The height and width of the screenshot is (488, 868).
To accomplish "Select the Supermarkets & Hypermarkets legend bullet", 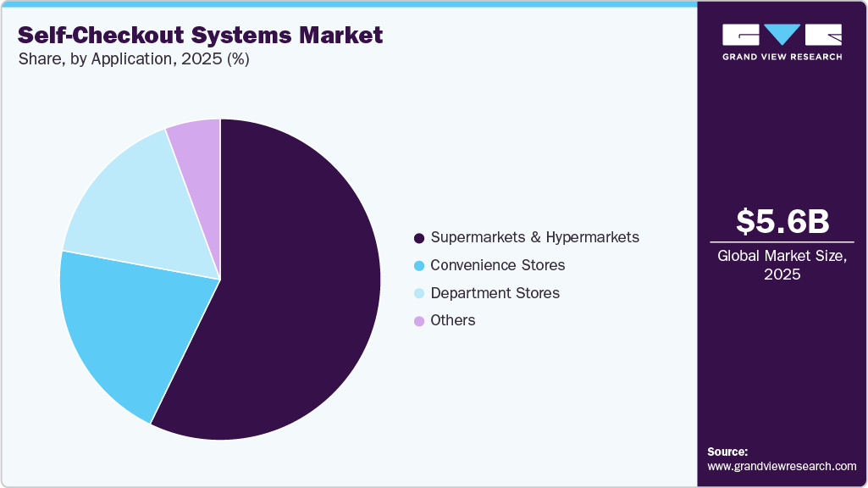I will [418, 237].
